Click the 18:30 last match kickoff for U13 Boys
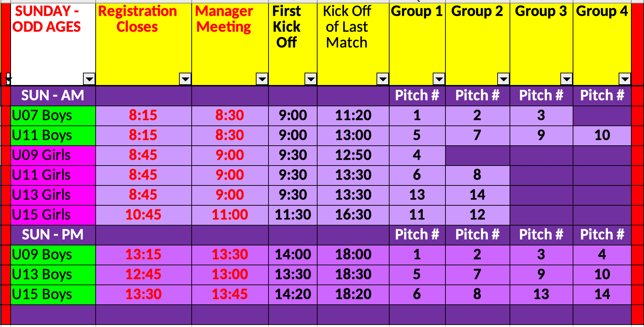This screenshot has width=644, height=327. [353, 274]
